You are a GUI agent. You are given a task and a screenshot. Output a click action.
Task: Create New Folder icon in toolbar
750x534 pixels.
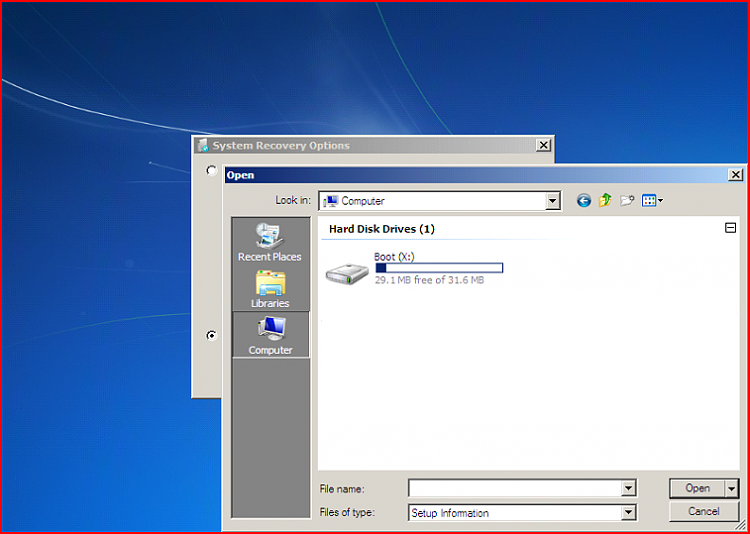point(627,200)
